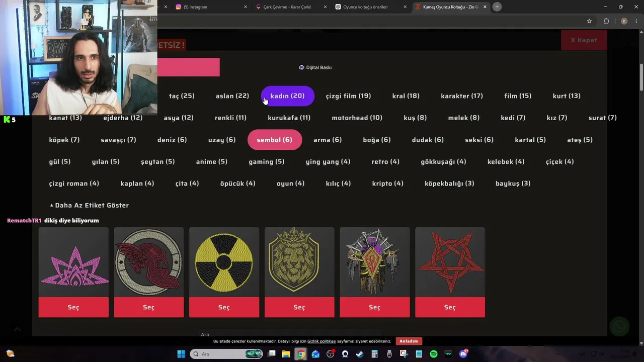
Task: Open File Explorer from the taskbar
Action: click(286, 354)
